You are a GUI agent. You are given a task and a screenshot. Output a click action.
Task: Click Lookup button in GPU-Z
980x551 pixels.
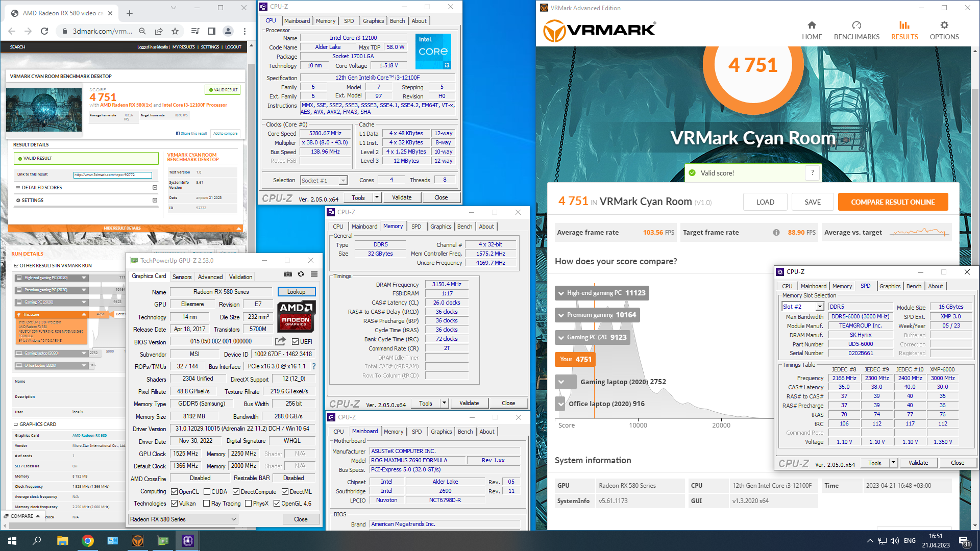point(297,292)
